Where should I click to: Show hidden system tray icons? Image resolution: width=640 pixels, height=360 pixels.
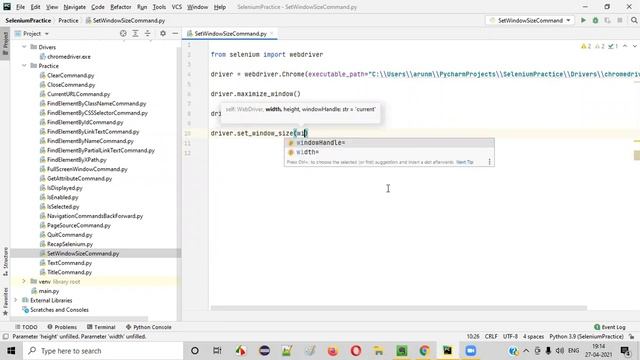pos(526,351)
